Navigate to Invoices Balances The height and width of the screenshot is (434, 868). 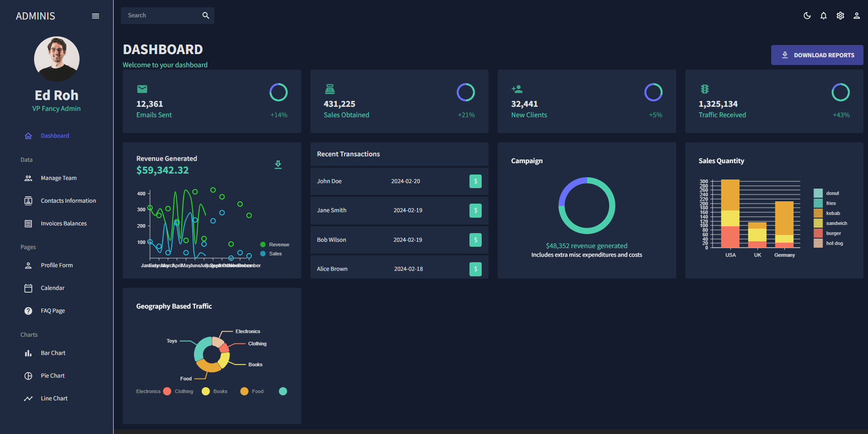tap(63, 223)
